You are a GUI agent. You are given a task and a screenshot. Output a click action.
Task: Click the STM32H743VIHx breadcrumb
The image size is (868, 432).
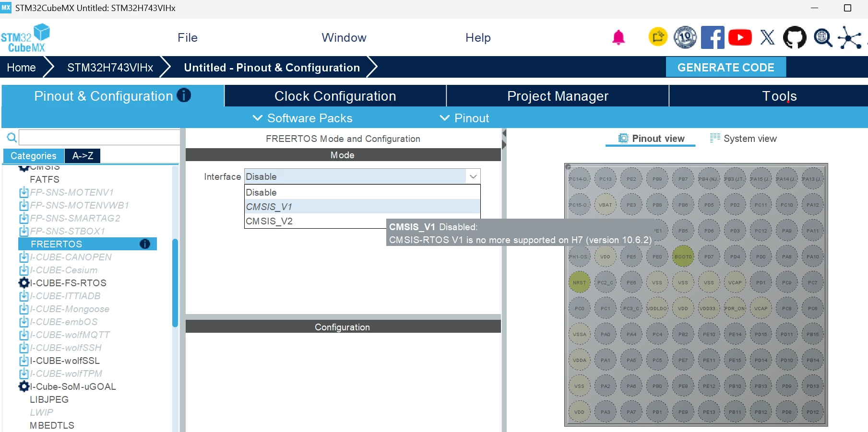click(110, 68)
